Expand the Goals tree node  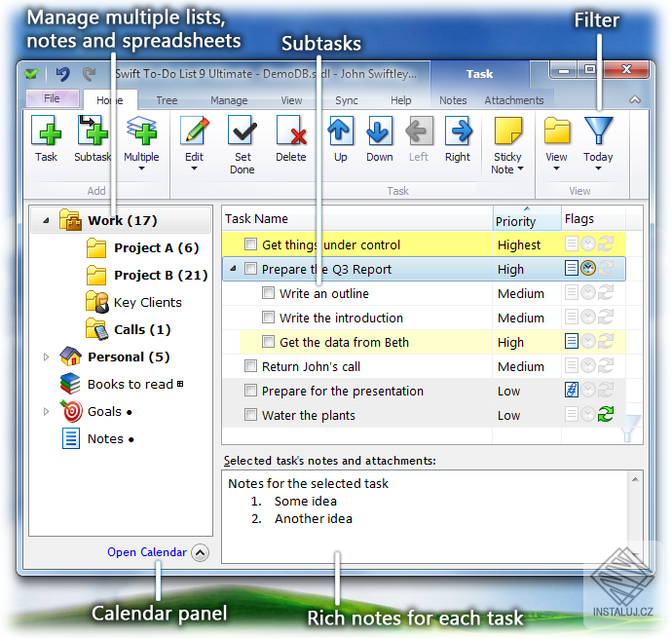46,412
